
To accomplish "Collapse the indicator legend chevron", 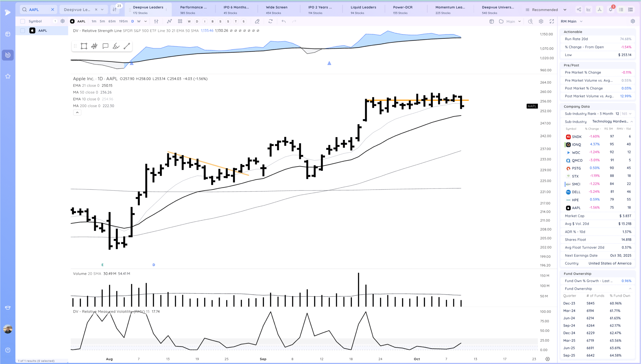I will (77, 113).
